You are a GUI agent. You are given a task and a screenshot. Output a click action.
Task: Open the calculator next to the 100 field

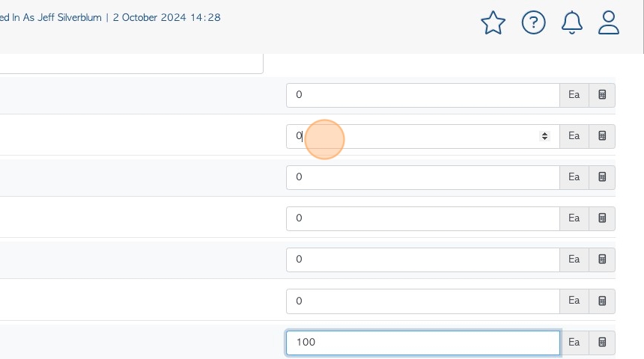click(602, 343)
